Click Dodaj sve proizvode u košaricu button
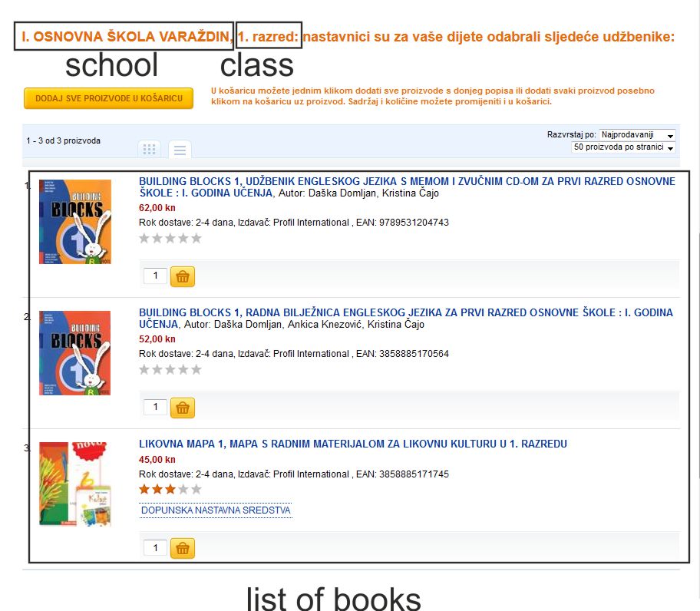 [x=108, y=98]
